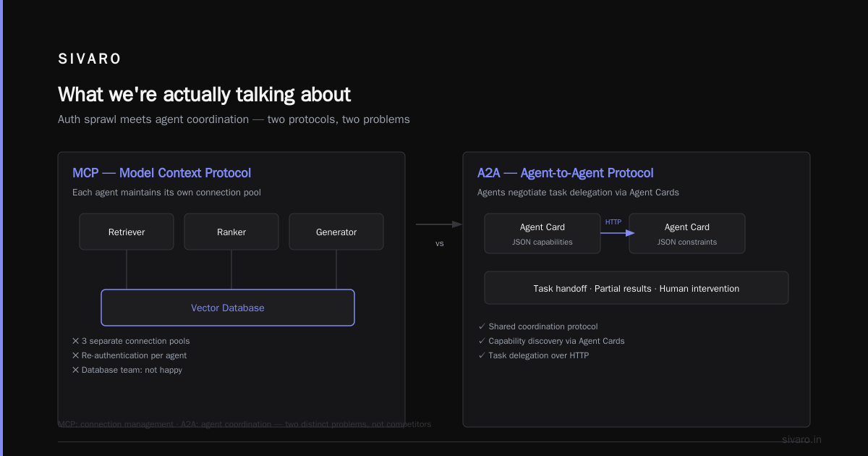Click the X mark beside '3 separate connection pools'
This screenshot has height=456, width=868.
click(76, 341)
